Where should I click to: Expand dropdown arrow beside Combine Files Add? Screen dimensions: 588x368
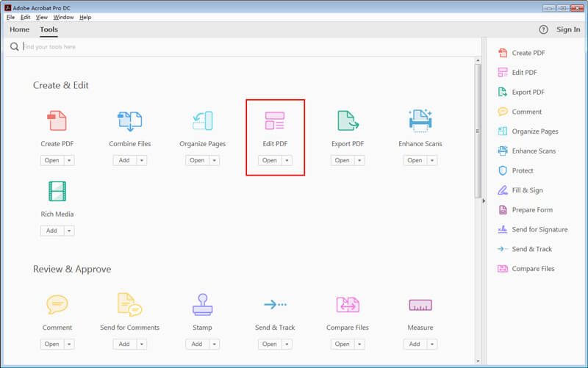(141, 160)
